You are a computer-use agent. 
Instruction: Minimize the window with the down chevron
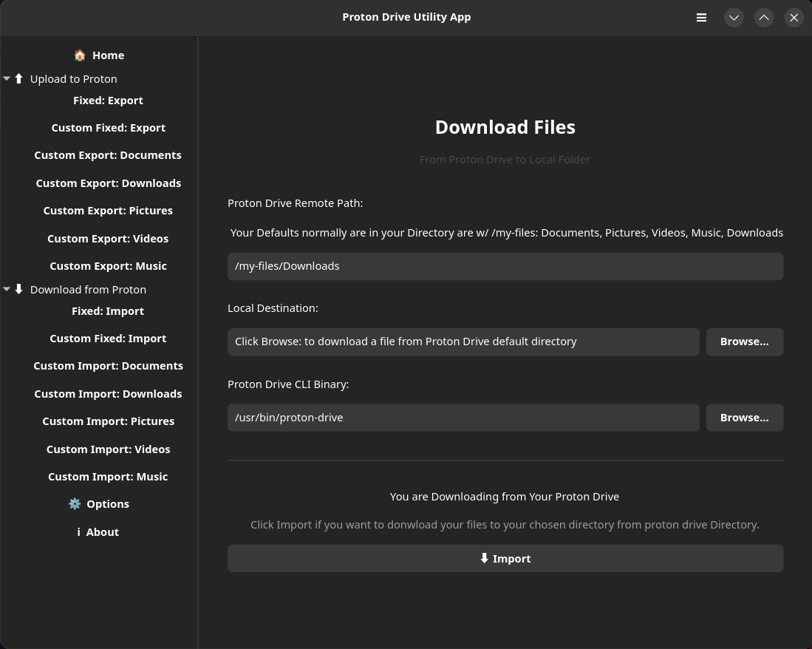coord(734,18)
